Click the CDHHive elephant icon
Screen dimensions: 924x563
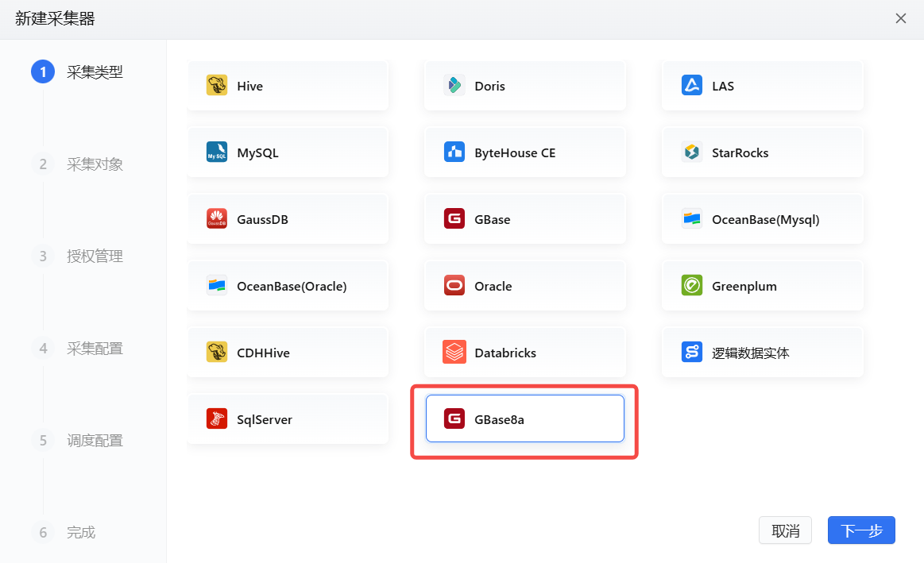pyautogui.click(x=217, y=352)
